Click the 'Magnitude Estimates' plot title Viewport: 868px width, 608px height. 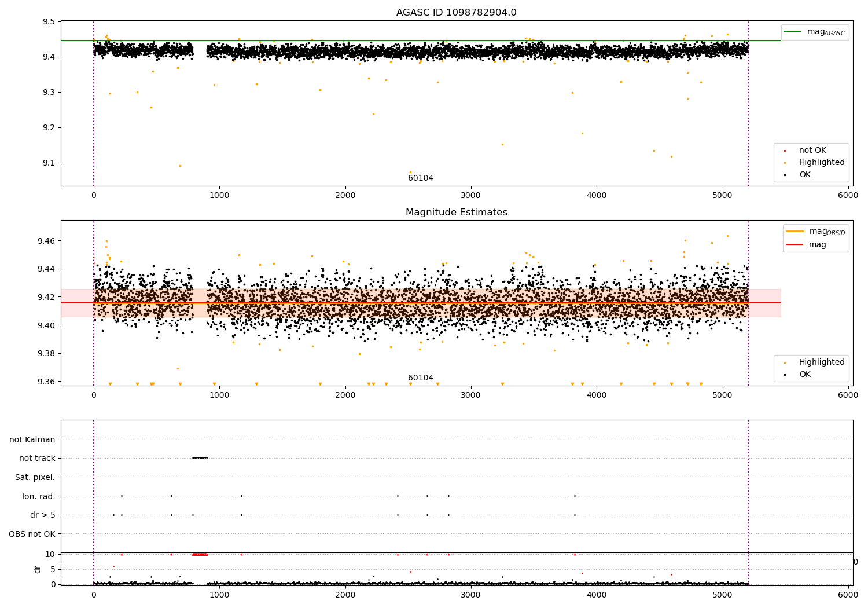point(456,213)
